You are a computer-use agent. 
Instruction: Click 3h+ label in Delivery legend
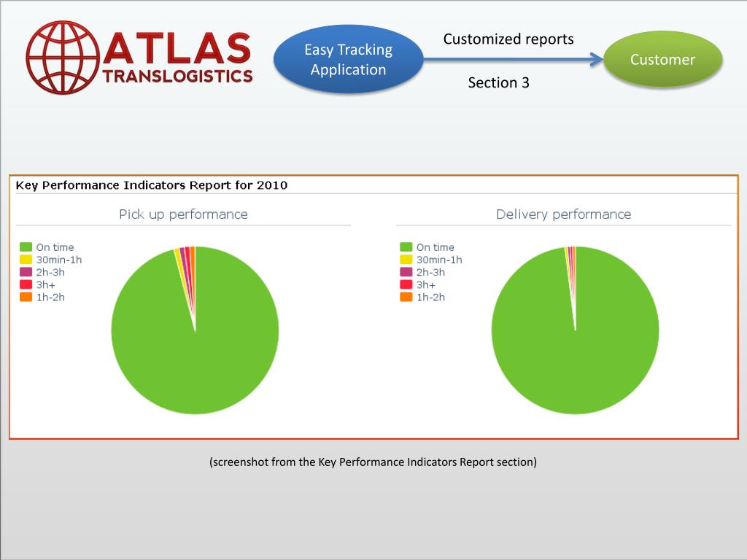[x=426, y=285]
